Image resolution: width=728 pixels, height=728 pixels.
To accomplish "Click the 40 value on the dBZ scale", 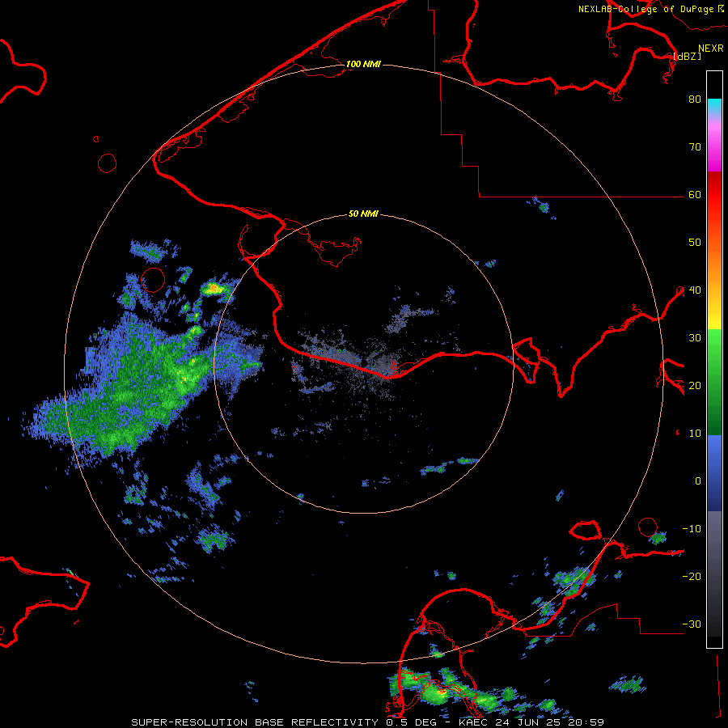I will [x=695, y=290].
